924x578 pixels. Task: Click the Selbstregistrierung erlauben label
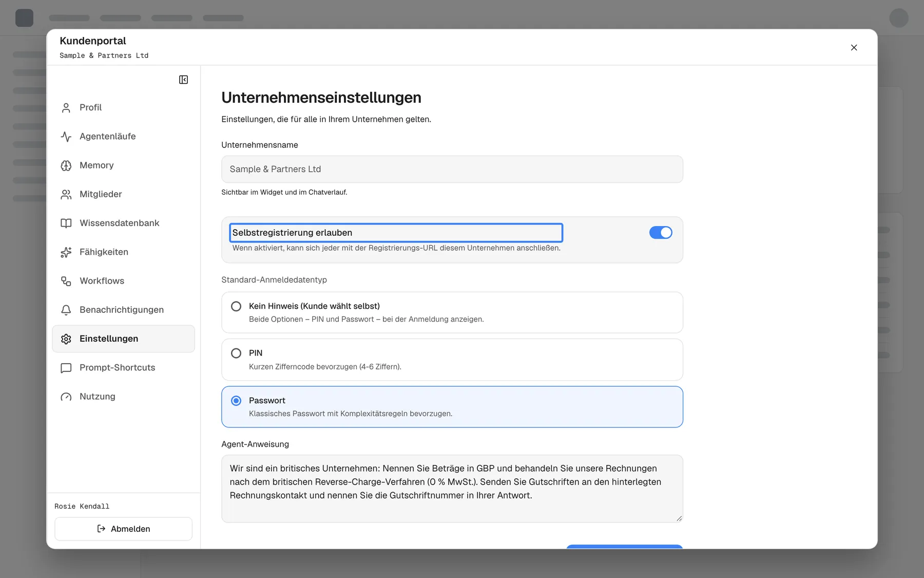[x=292, y=233]
